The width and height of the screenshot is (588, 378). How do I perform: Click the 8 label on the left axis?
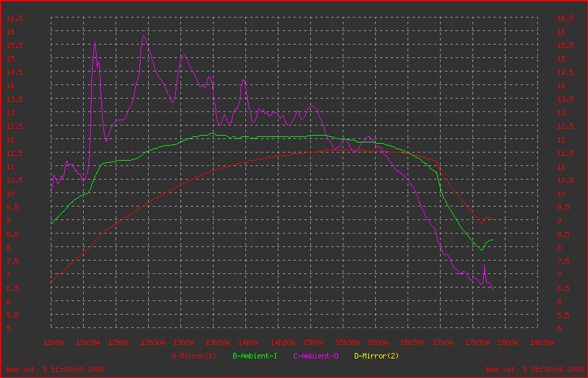(8, 248)
